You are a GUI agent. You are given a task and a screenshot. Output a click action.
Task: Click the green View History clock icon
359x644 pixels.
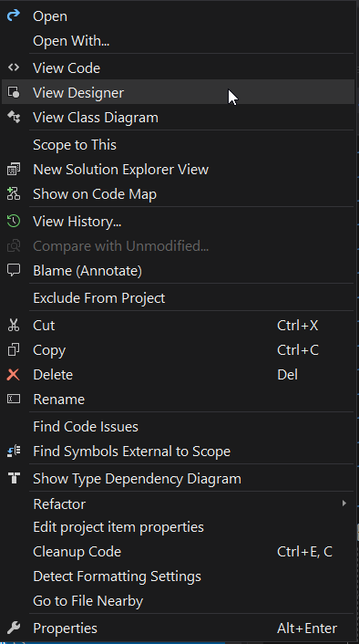coord(14,221)
